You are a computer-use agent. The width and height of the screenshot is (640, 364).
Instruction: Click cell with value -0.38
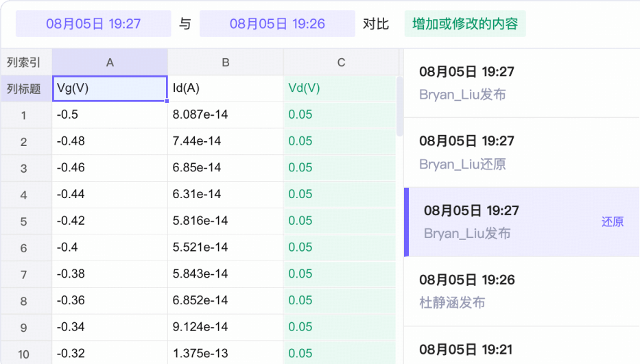pyautogui.click(x=110, y=274)
